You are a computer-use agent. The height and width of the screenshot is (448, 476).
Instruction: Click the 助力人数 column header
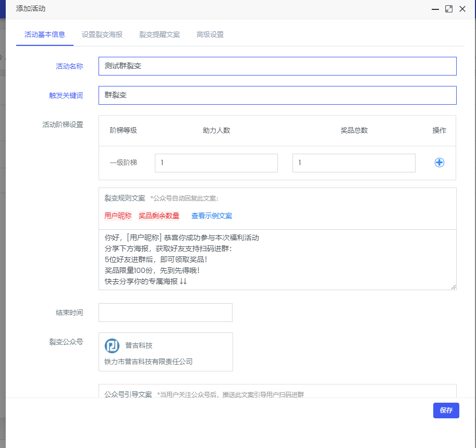coord(216,130)
